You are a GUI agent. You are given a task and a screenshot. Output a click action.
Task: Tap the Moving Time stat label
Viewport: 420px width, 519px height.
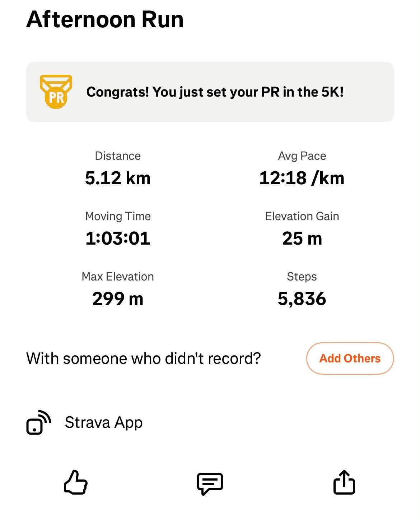click(118, 216)
